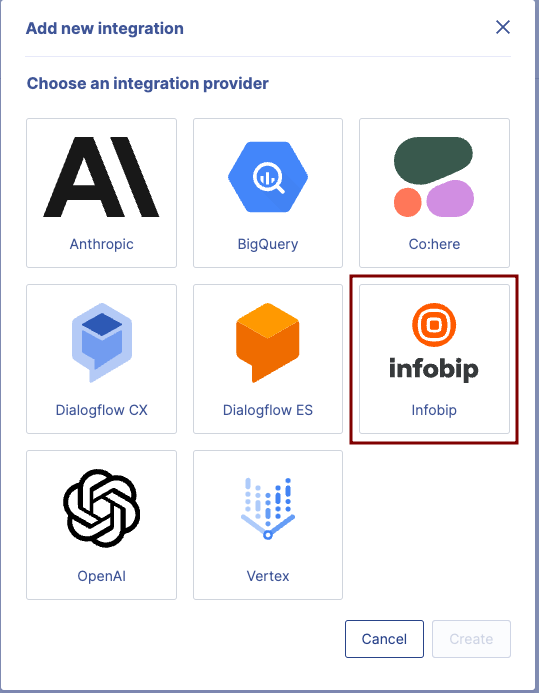Click the Add new integration title
This screenshot has width=539, height=693.
point(105,28)
